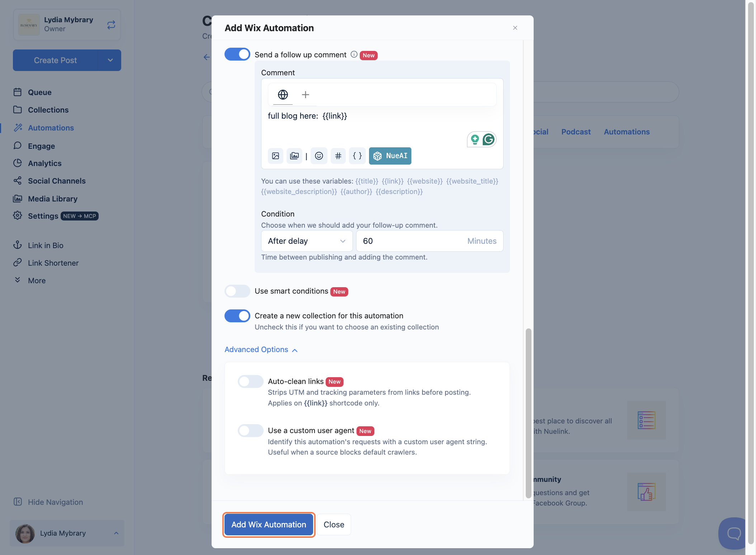The height and width of the screenshot is (555, 756).
Task: Enable the Use smart conditions toggle
Action: coord(237,291)
